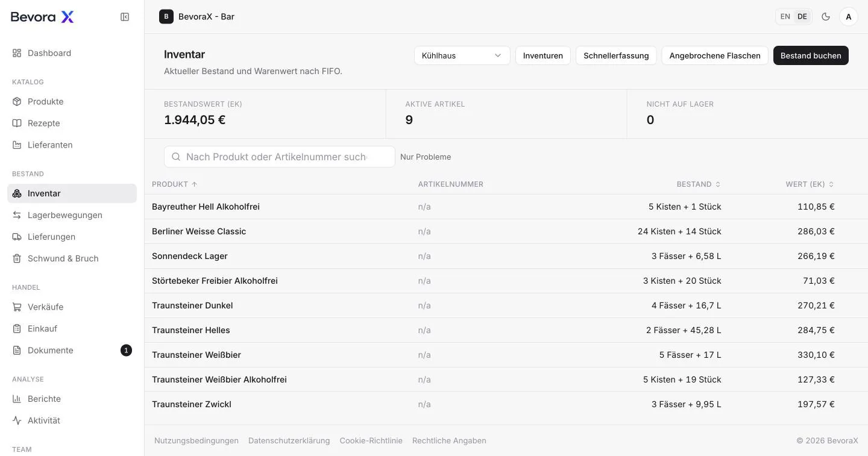Click the Lieferungen truck icon
The width and height of the screenshot is (868, 456).
pyautogui.click(x=17, y=237)
